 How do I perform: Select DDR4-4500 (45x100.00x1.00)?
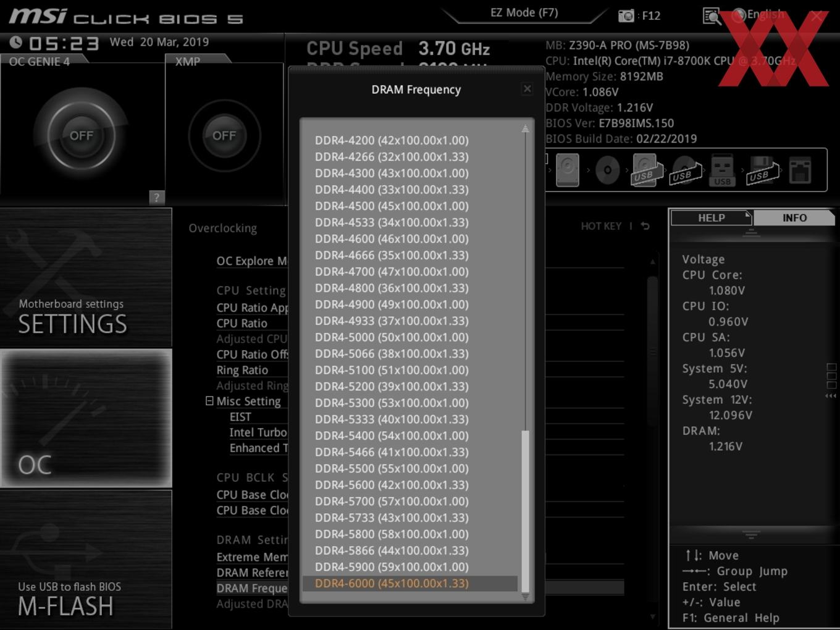click(x=392, y=206)
